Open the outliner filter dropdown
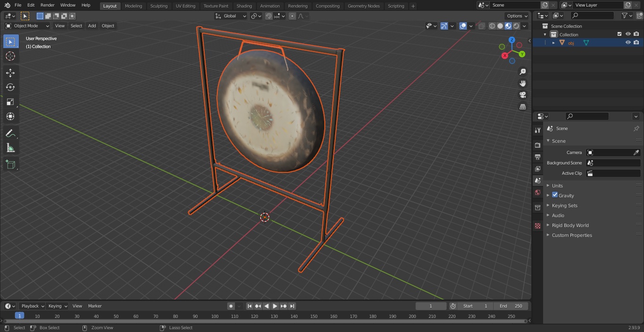 [627, 16]
